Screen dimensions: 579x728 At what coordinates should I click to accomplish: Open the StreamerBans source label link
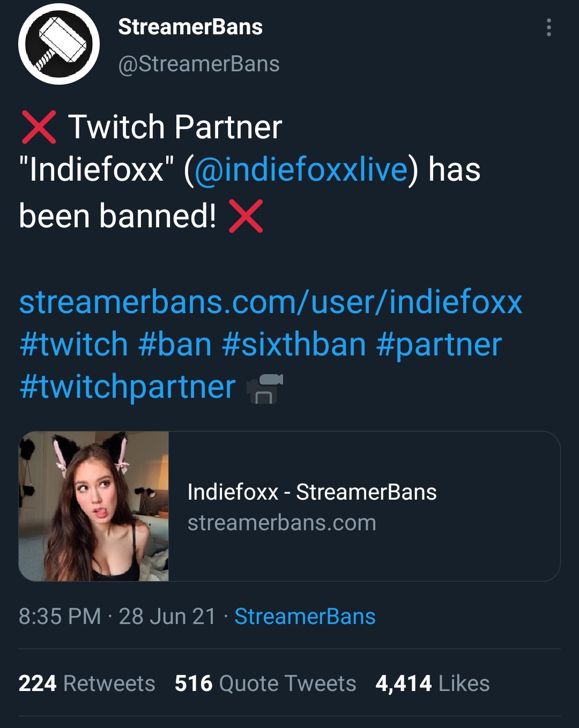click(x=305, y=616)
